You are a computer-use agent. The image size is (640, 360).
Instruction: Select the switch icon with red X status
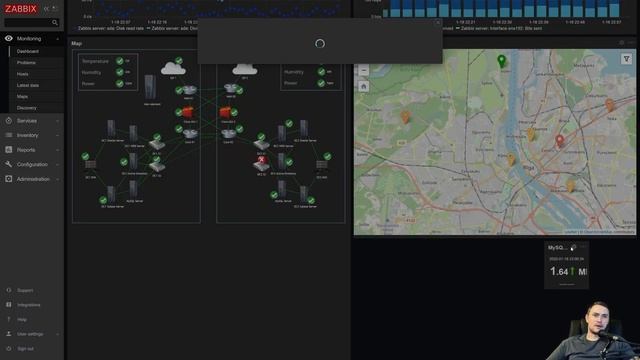click(261, 164)
